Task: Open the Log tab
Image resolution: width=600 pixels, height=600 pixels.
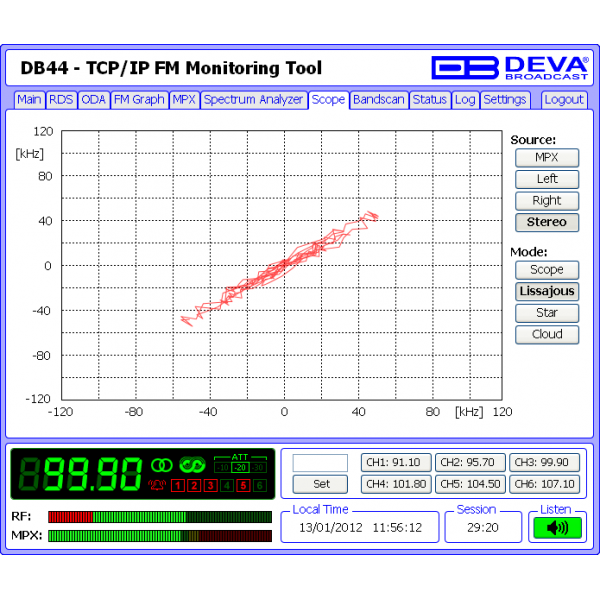Action: tap(465, 100)
